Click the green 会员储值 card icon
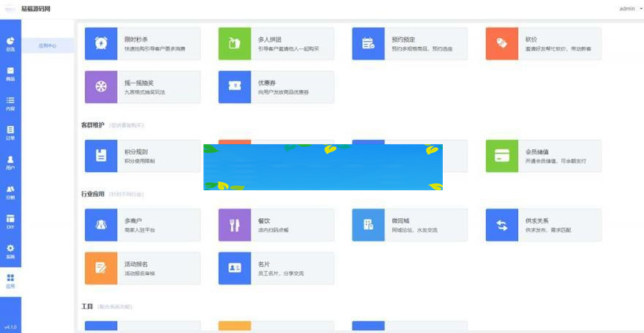 click(x=501, y=156)
